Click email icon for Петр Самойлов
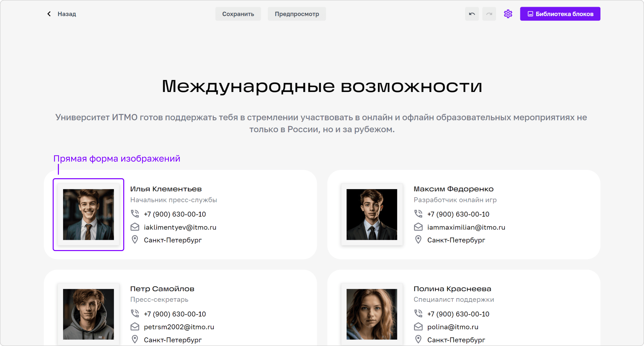 [x=135, y=326]
